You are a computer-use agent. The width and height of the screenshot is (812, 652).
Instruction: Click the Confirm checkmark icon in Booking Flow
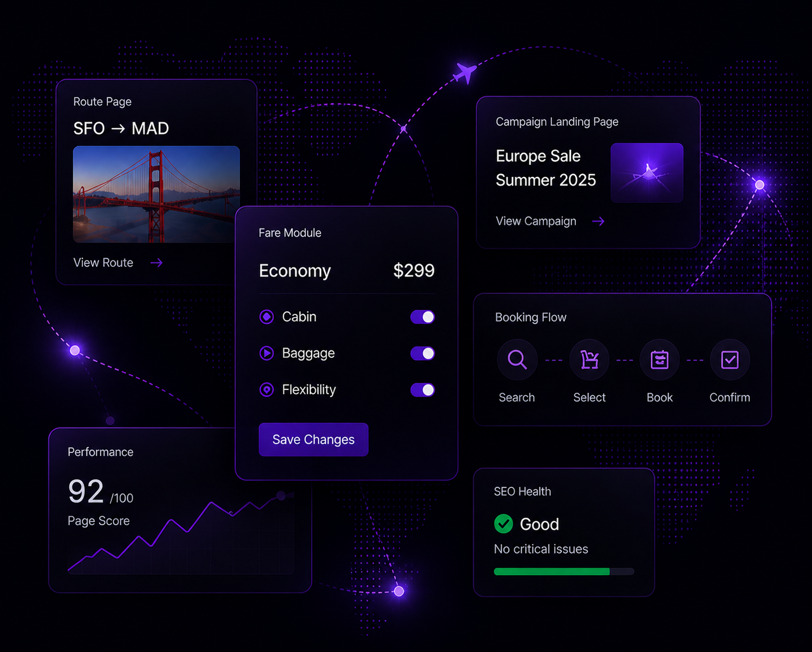pyautogui.click(x=730, y=360)
